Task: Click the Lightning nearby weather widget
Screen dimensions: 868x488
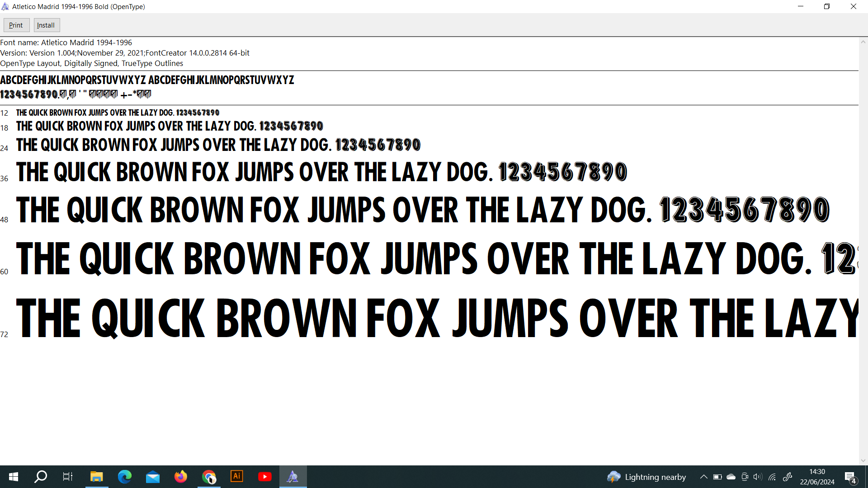Action: pos(646,477)
